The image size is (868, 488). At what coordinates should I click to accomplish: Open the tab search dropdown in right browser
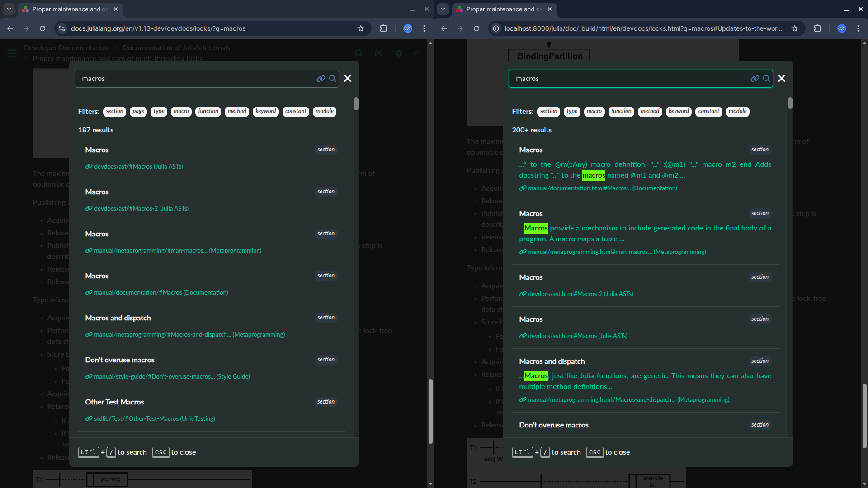click(x=443, y=9)
